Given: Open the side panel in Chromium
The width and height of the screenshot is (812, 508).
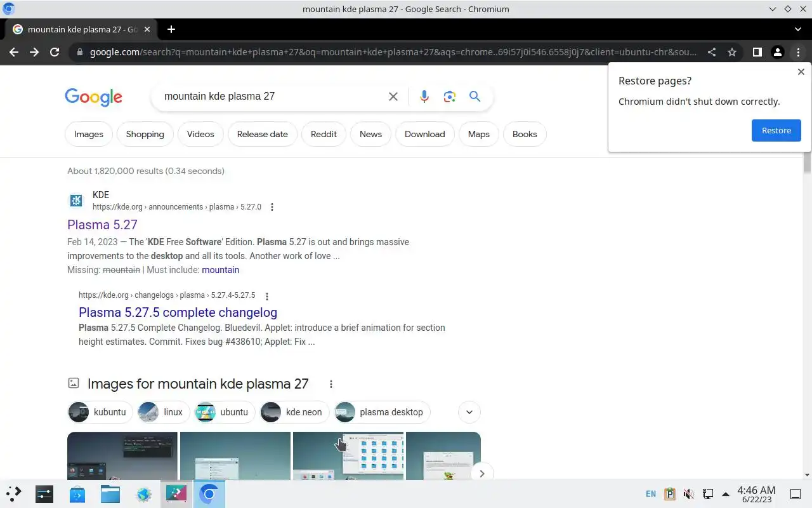Looking at the screenshot, I should pos(757,52).
